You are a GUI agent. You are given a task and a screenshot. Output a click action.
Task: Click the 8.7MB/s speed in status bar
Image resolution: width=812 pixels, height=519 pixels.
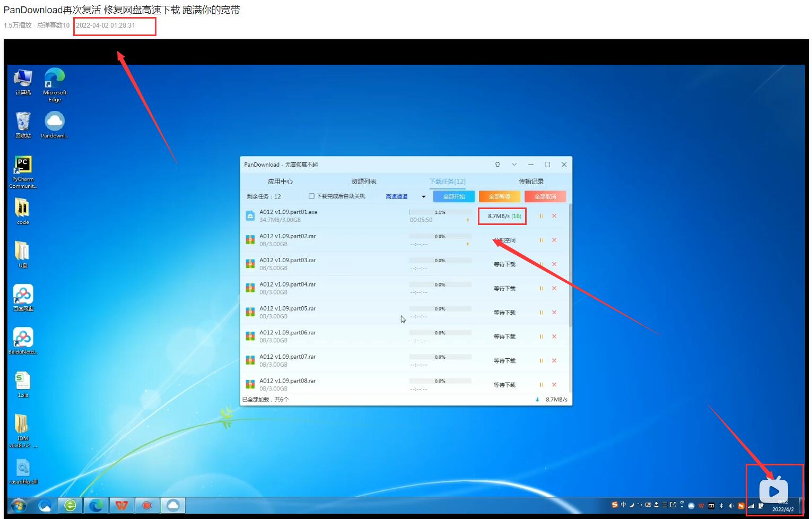point(556,400)
